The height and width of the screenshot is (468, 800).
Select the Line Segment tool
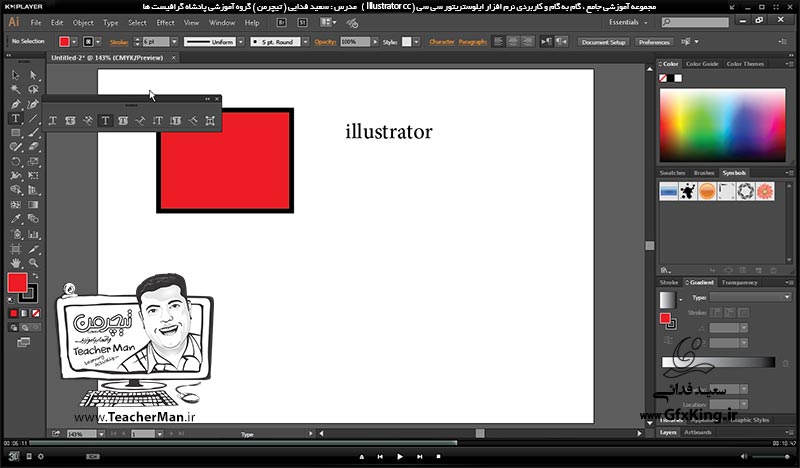click(x=33, y=118)
